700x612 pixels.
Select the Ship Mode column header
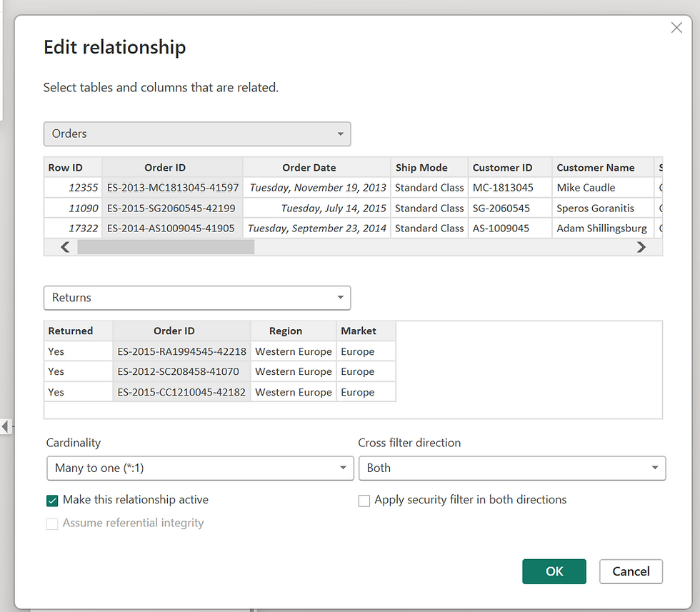(429, 168)
